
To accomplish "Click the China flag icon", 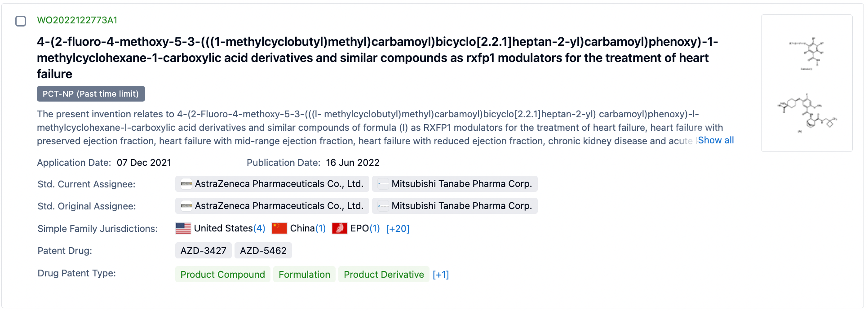I will 279,228.
